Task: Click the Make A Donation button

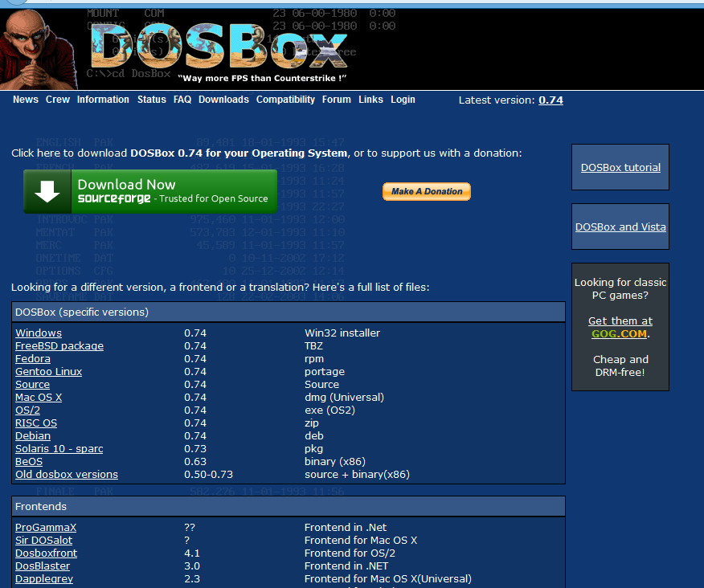Action: [x=427, y=192]
